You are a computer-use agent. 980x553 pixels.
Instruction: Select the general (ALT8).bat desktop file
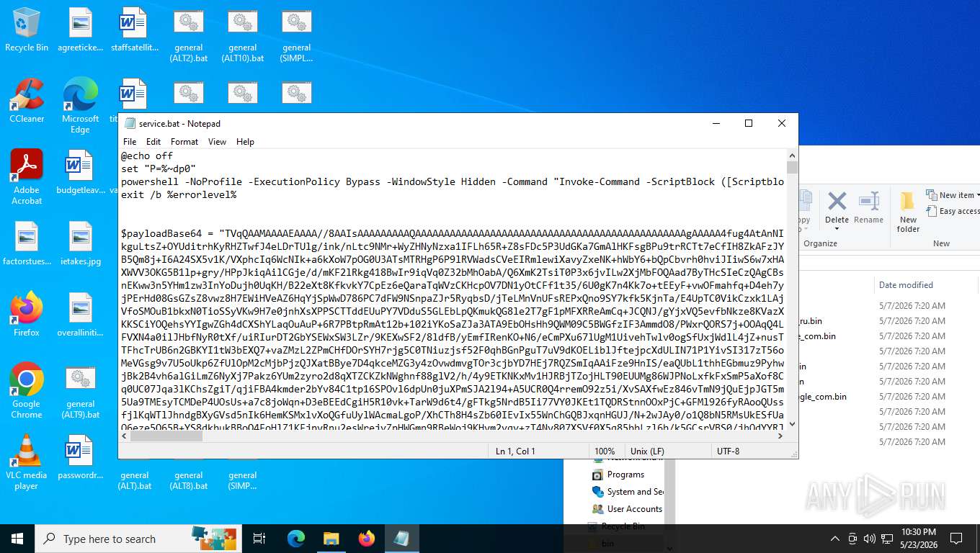pos(189,480)
